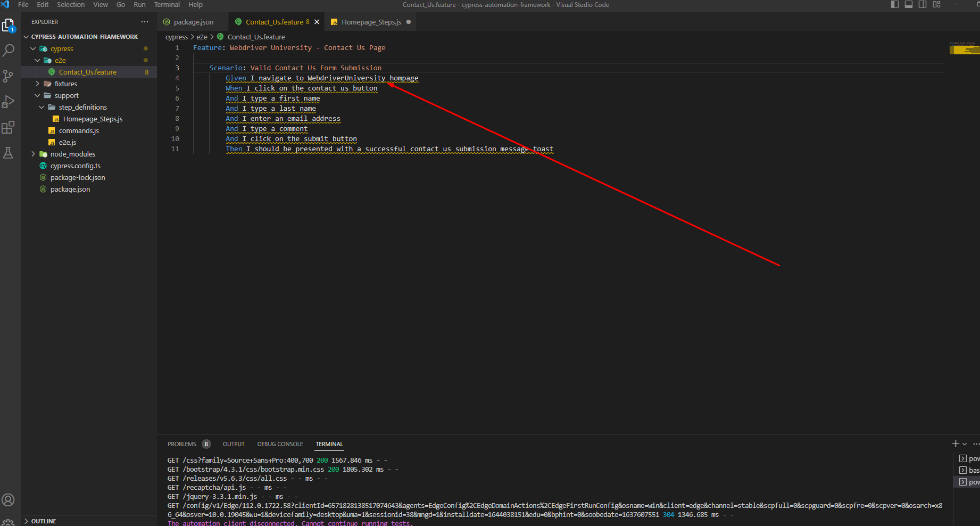The width and height of the screenshot is (980, 526).
Task: Open the Testing flask view
Action: pyautogui.click(x=9, y=153)
